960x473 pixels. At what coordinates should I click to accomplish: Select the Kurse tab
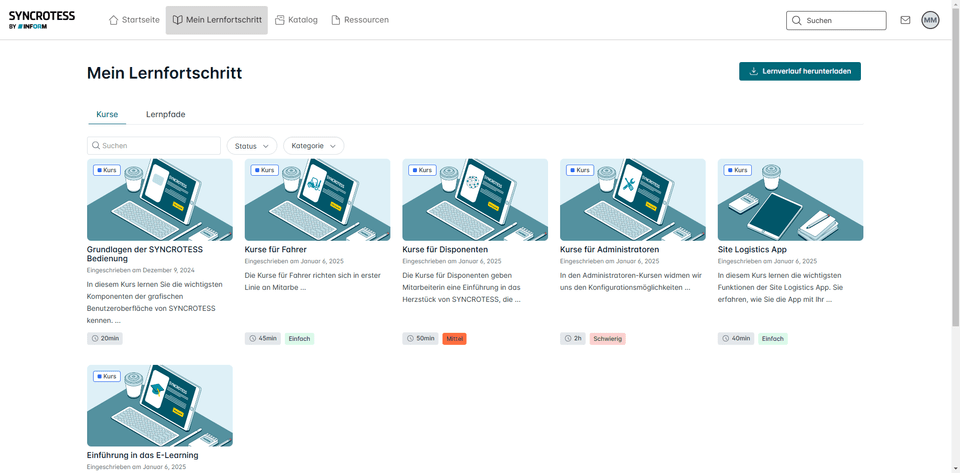point(107,114)
